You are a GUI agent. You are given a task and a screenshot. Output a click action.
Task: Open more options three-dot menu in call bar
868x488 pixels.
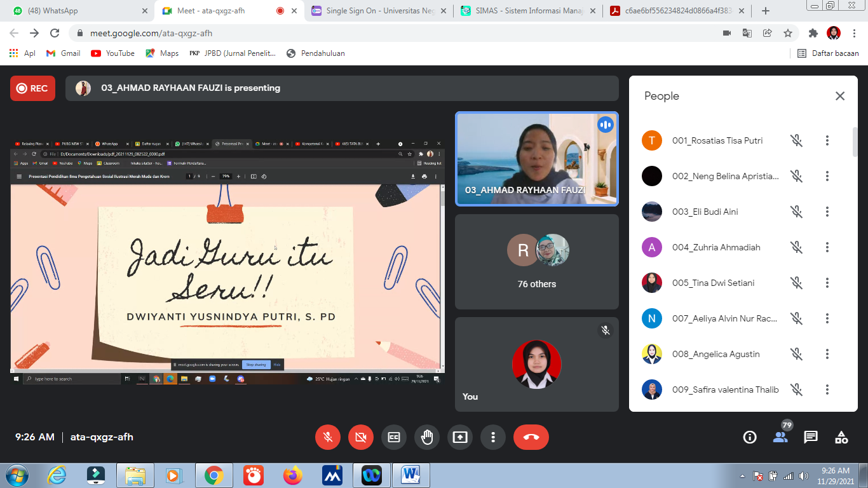[493, 437]
